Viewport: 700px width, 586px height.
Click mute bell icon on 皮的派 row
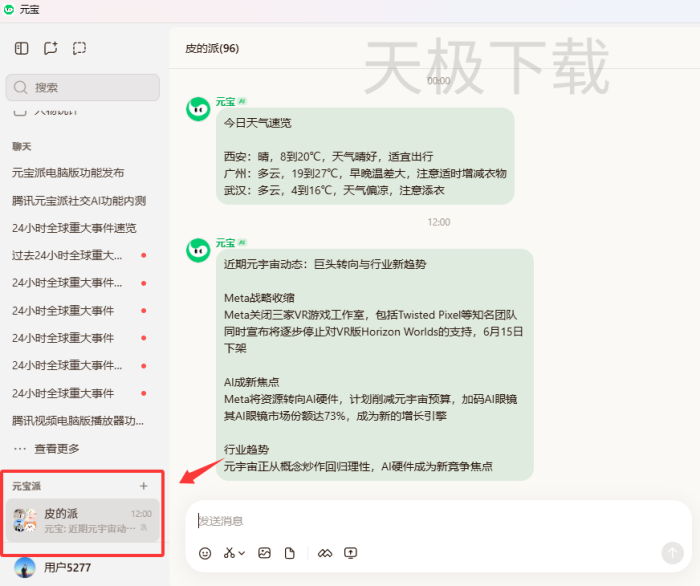point(144,528)
